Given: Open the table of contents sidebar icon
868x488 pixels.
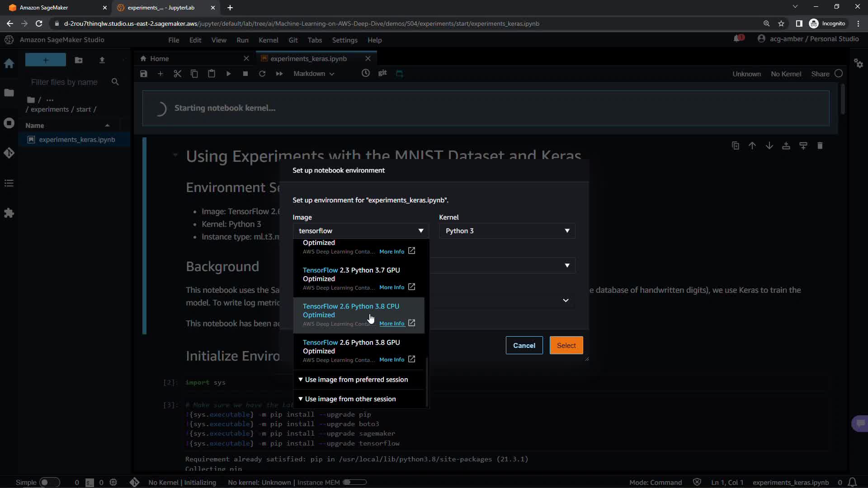Looking at the screenshot, I should click(9, 183).
